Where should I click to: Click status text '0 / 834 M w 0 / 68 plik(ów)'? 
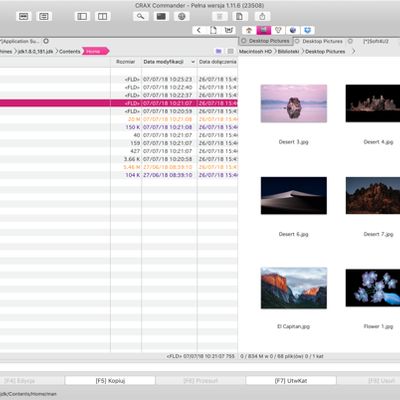271,356
